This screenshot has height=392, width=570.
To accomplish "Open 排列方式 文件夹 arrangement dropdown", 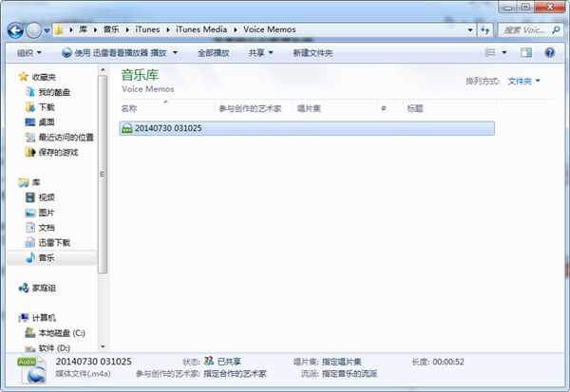I will click(x=523, y=81).
